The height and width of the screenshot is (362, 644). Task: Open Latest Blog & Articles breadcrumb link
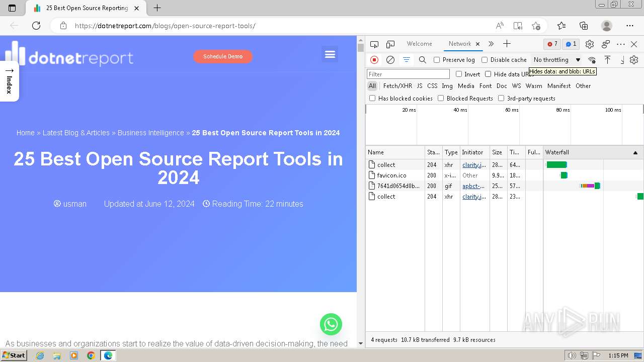[76, 133]
